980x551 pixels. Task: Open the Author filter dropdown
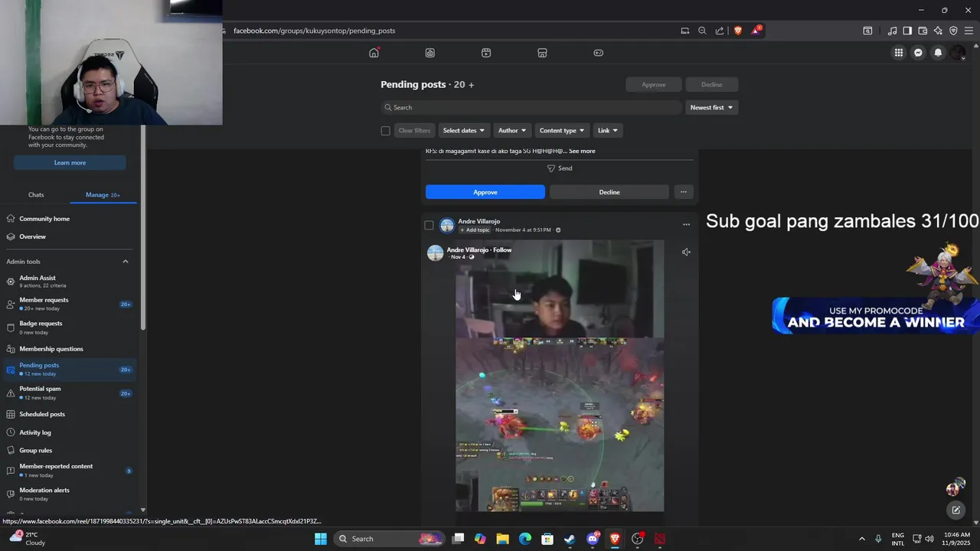(511, 131)
